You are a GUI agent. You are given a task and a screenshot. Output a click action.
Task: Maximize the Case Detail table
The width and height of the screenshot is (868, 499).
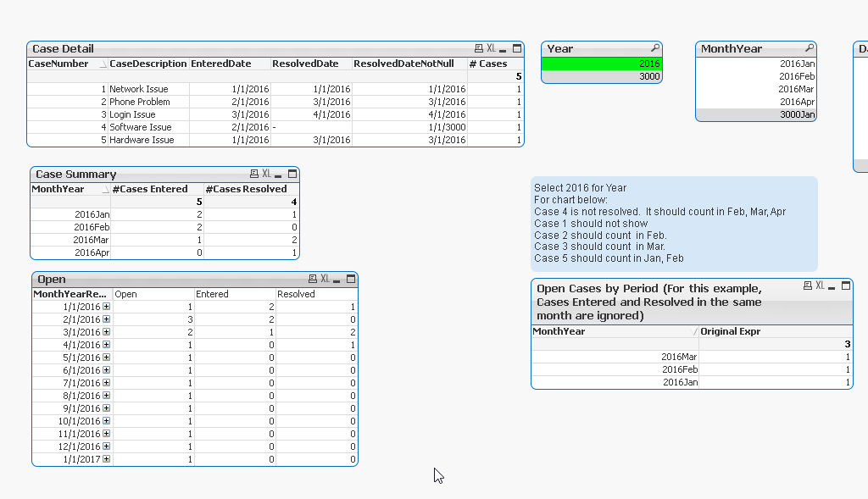coord(517,48)
